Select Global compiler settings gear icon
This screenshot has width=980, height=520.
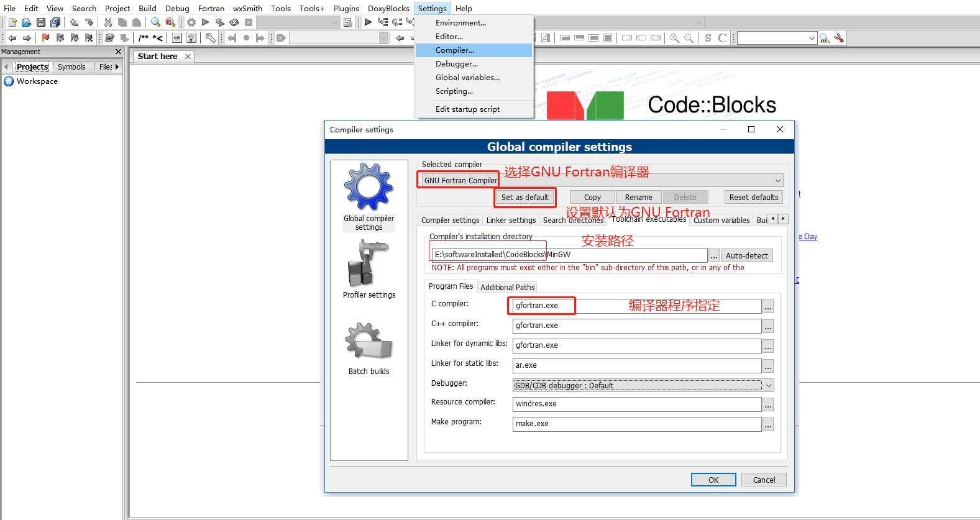pyautogui.click(x=369, y=196)
